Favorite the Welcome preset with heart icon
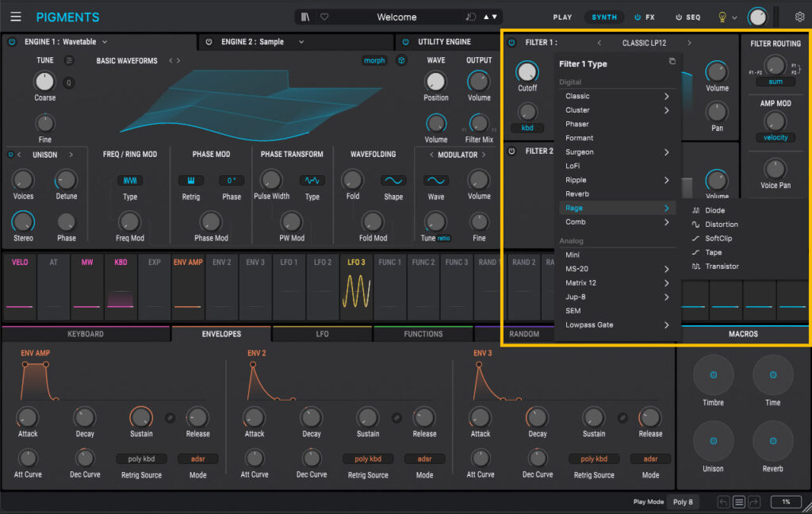This screenshot has width=812, height=514. point(324,17)
